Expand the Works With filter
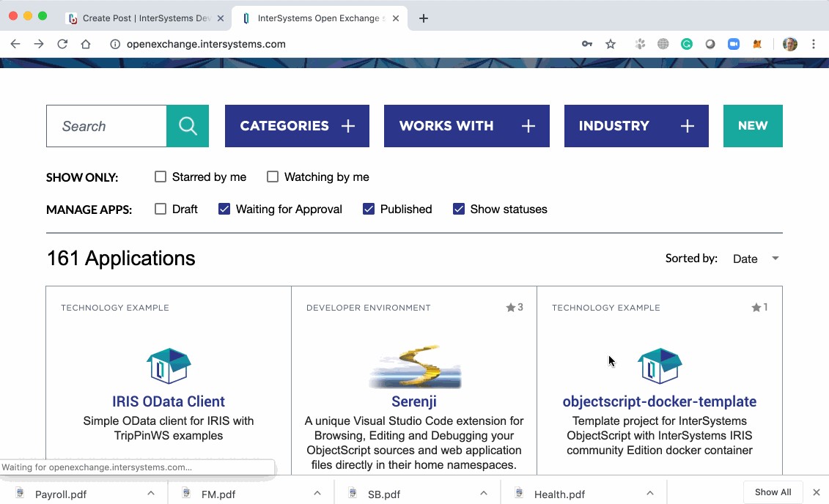Viewport: 829px width, 504px height. click(466, 126)
